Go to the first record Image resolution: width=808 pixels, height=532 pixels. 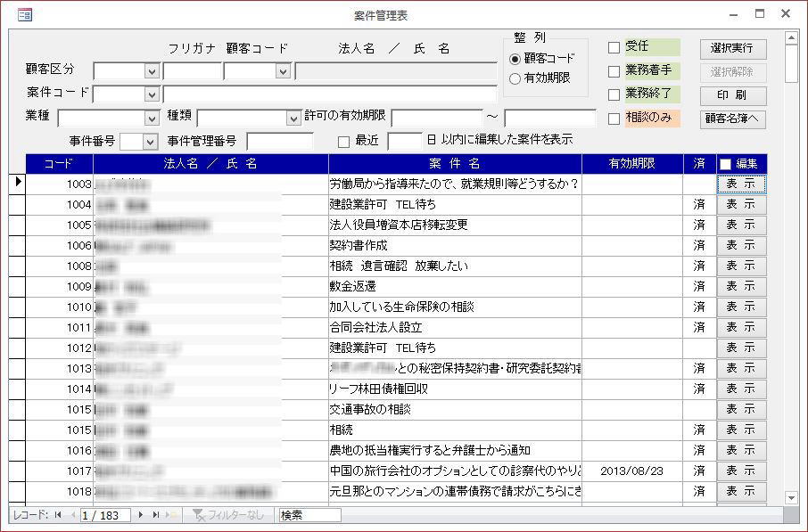coord(58,515)
